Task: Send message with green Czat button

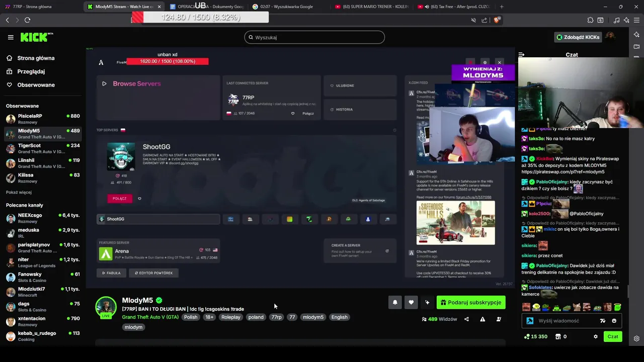Action: tap(612, 336)
